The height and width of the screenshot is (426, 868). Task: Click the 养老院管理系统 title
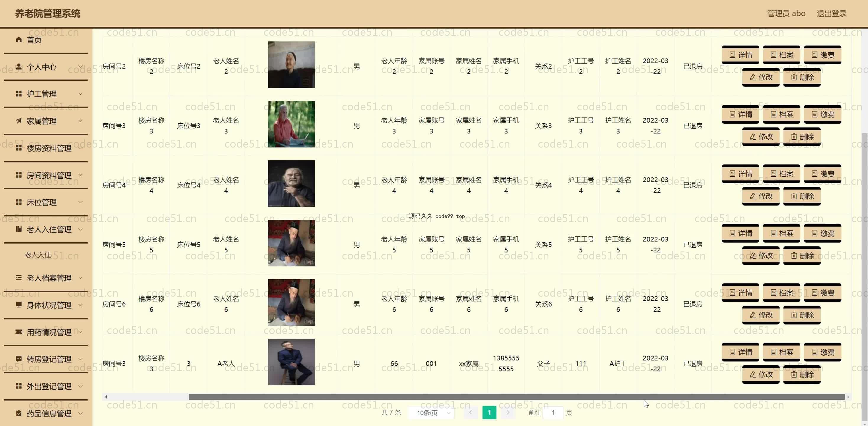pos(48,14)
